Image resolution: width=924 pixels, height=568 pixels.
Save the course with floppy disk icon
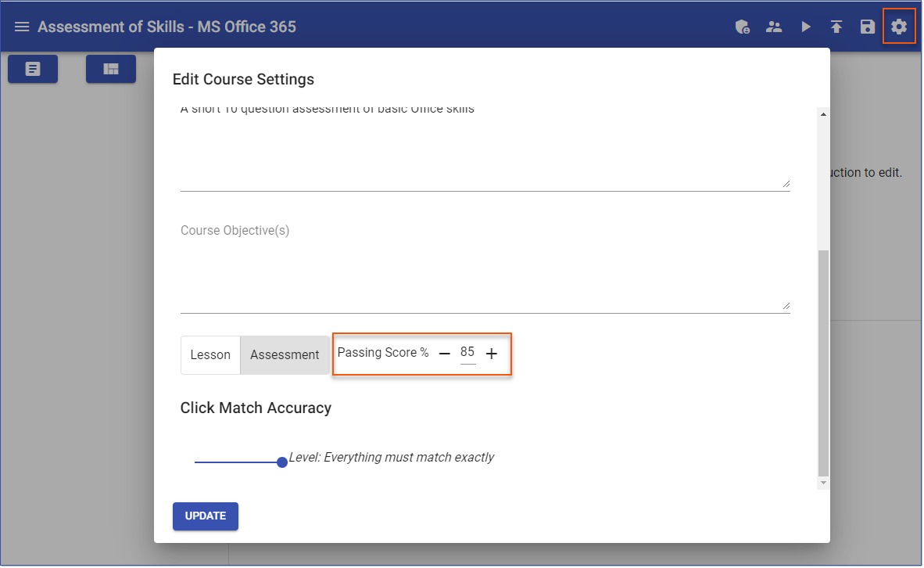click(x=868, y=27)
